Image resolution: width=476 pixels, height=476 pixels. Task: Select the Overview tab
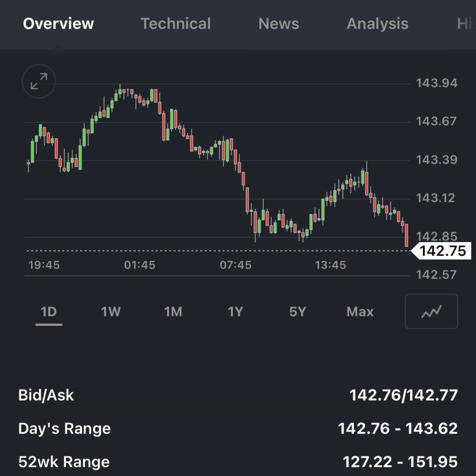[x=59, y=24]
